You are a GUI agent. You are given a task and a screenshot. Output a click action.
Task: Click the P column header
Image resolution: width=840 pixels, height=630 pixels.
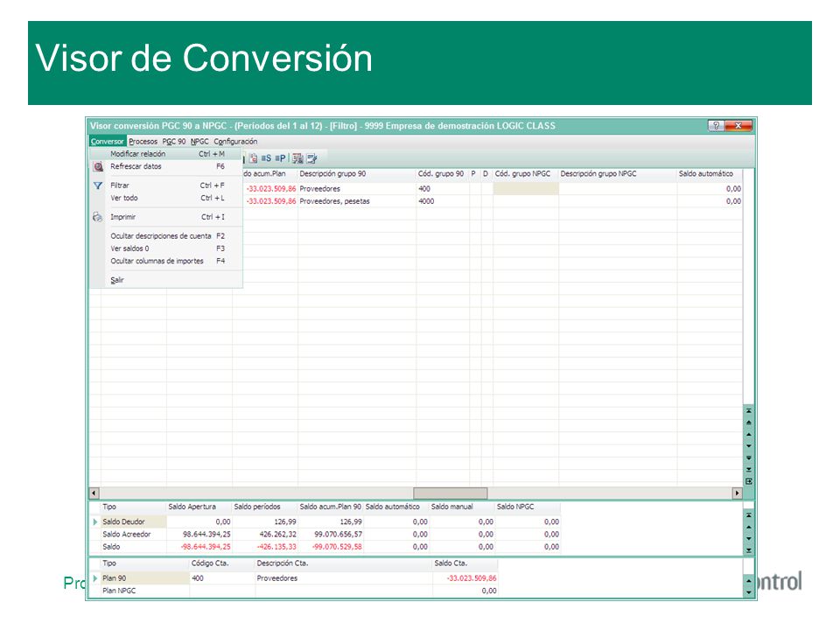click(x=474, y=173)
